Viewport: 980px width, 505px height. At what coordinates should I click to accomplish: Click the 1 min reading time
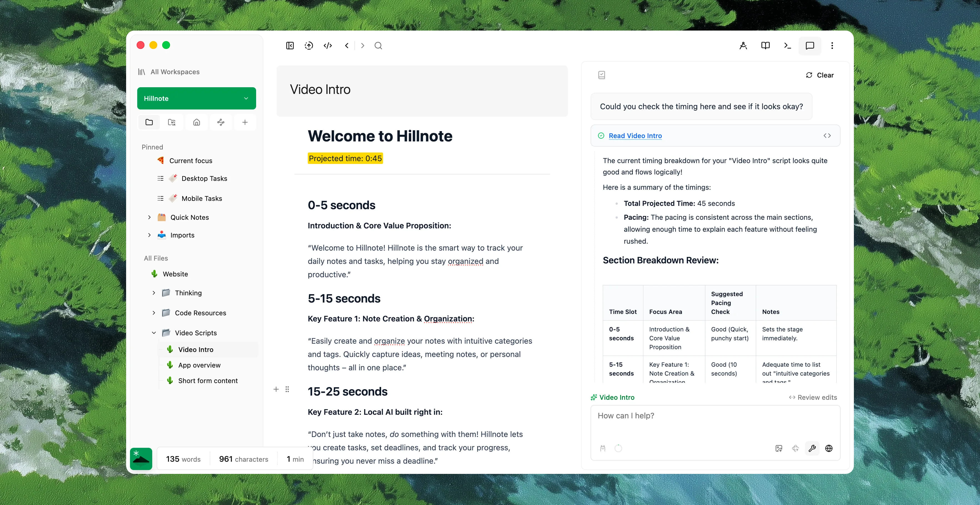click(x=295, y=459)
